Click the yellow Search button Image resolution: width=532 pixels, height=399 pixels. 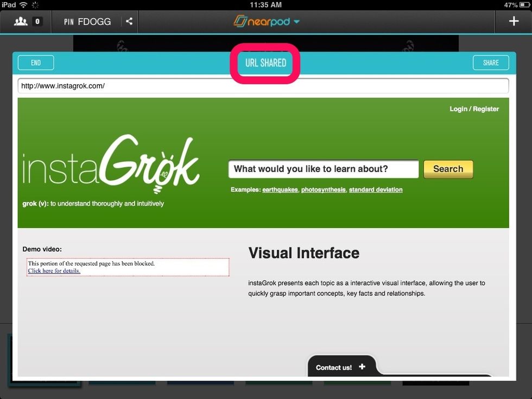[x=448, y=169]
